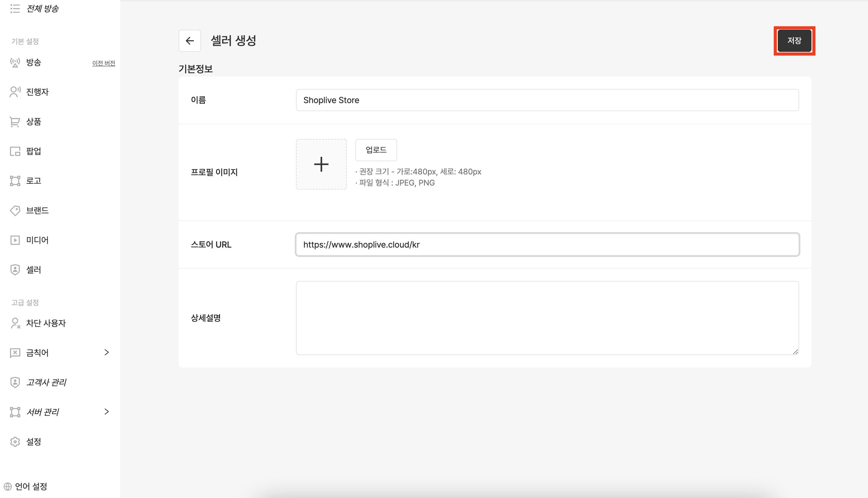Open the 진행자 menu item
This screenshot has width=868, height=498.
point(37,92)
